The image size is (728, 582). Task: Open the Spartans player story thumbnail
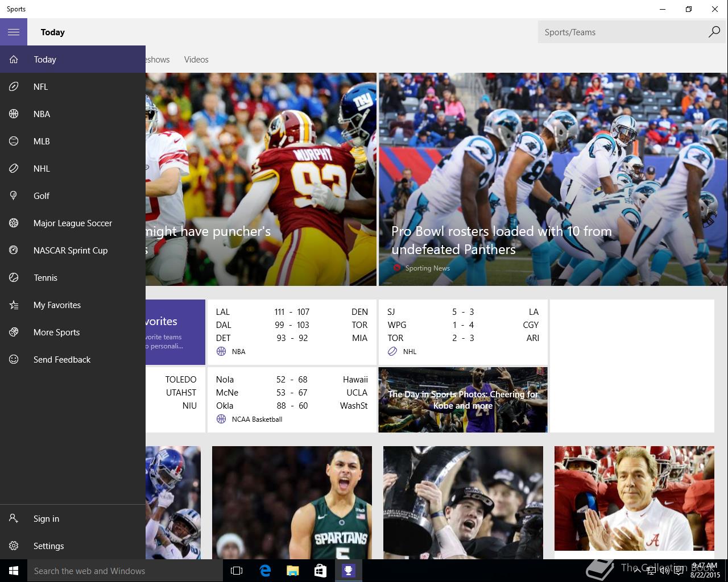click(292, 502)
